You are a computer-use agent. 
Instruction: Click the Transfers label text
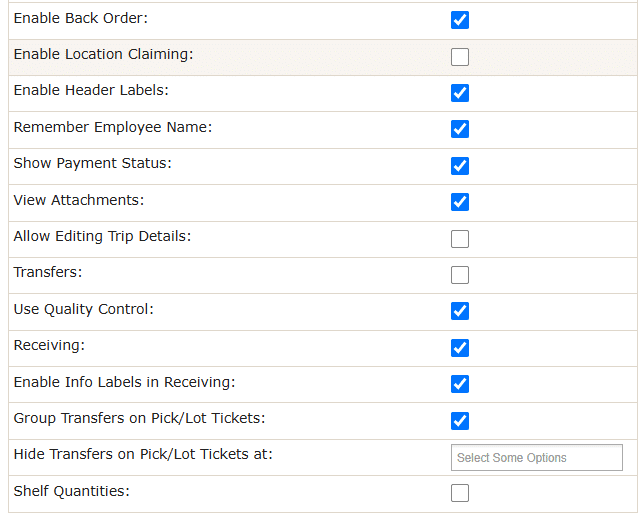tap(48, 272)
